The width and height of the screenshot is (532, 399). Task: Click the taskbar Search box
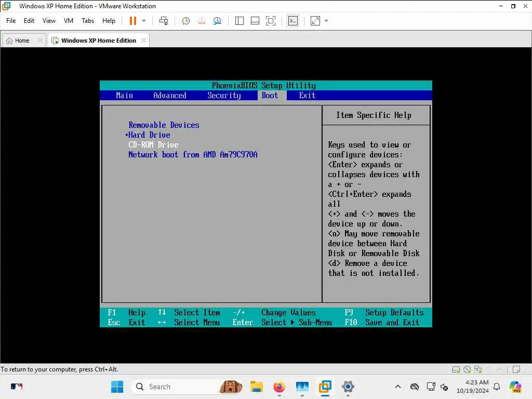click(186, 387)
